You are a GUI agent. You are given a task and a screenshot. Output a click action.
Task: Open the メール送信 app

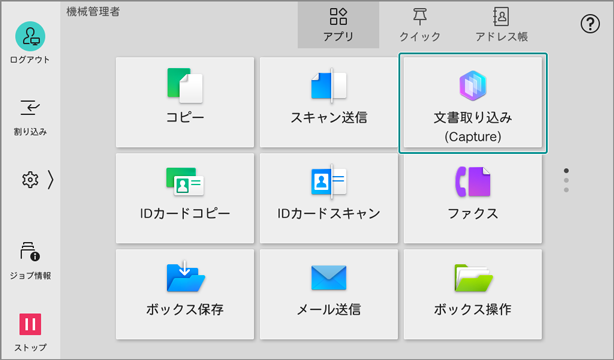[x=329, y=294]
